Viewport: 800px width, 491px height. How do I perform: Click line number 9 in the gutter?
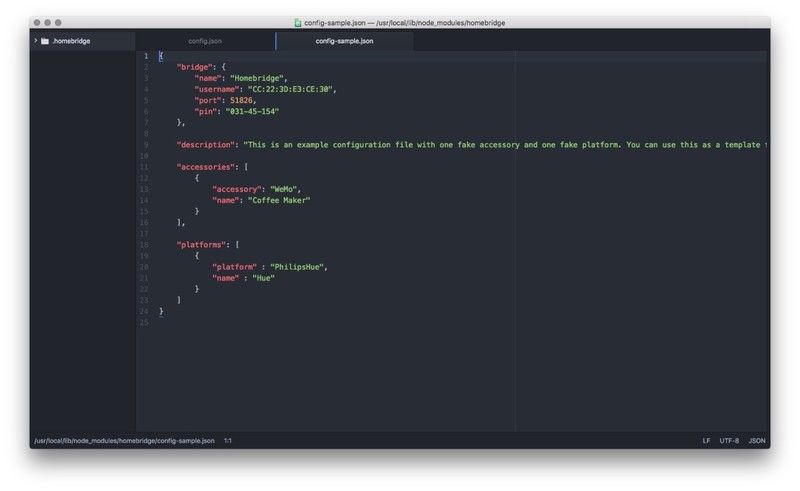tap(146, 144)
